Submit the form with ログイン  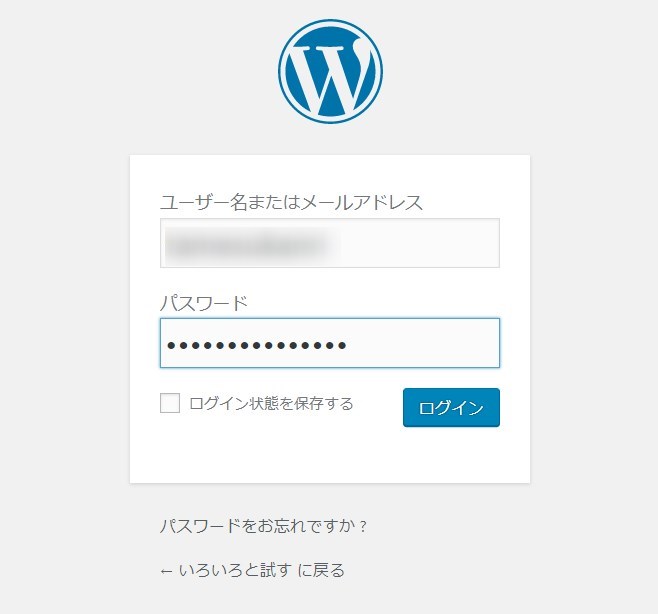click(x=451, y=408)
